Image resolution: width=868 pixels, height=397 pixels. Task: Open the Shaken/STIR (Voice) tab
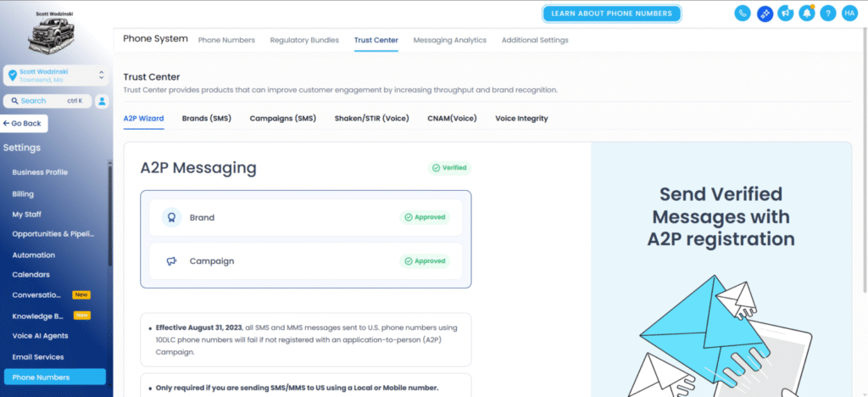point(372,118)
